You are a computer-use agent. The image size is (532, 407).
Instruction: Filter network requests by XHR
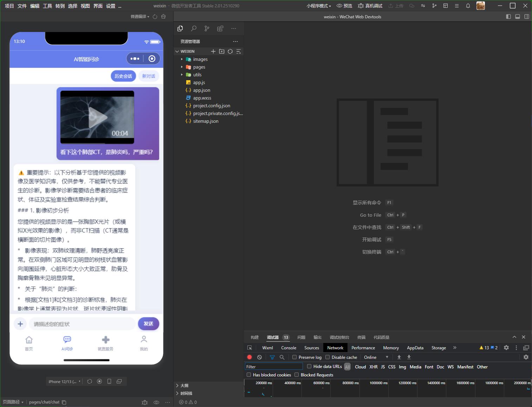tap(374, 367)
